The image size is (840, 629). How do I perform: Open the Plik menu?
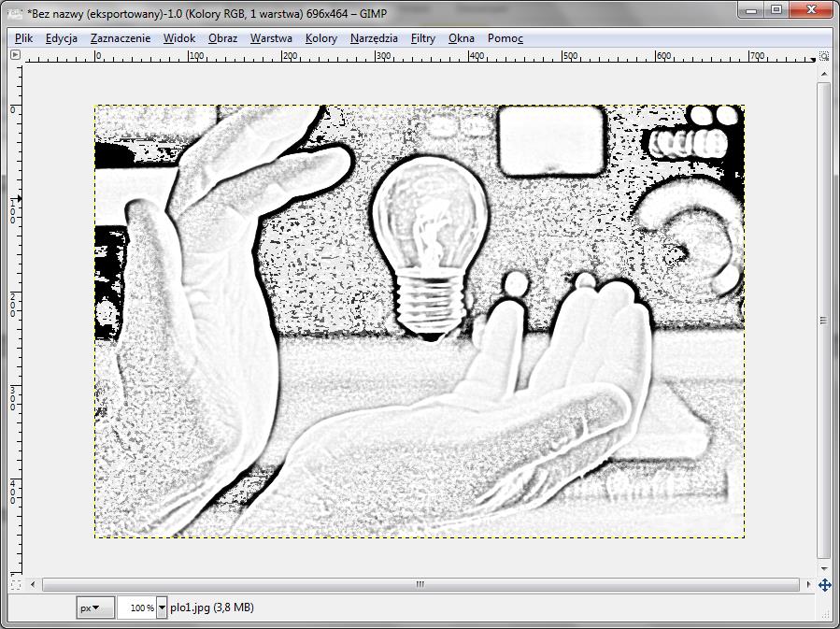pyautogui.click(x=23, y=38)
